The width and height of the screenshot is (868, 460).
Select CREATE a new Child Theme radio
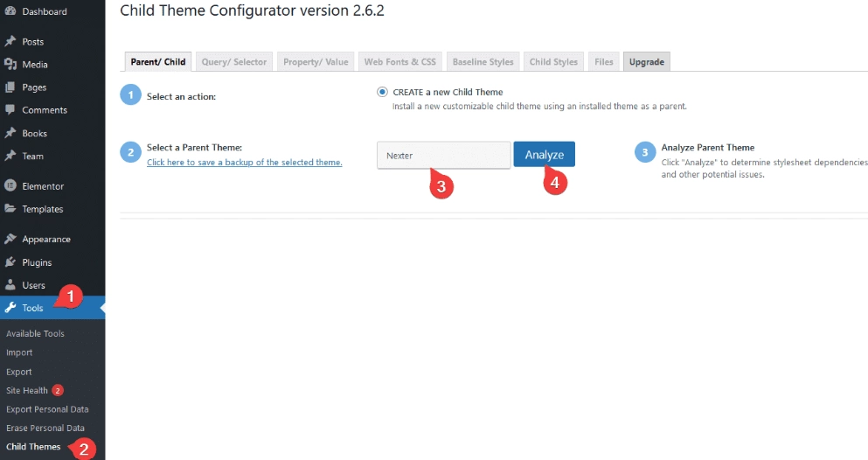(382, 92)
